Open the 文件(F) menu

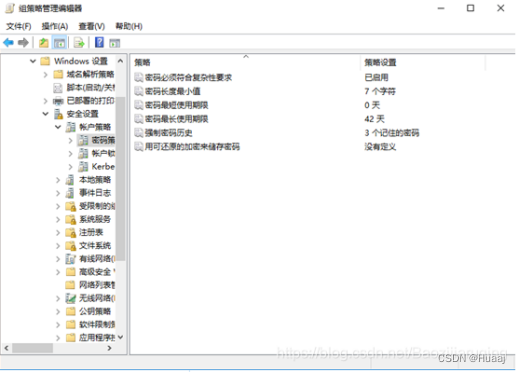click(19, 26)
